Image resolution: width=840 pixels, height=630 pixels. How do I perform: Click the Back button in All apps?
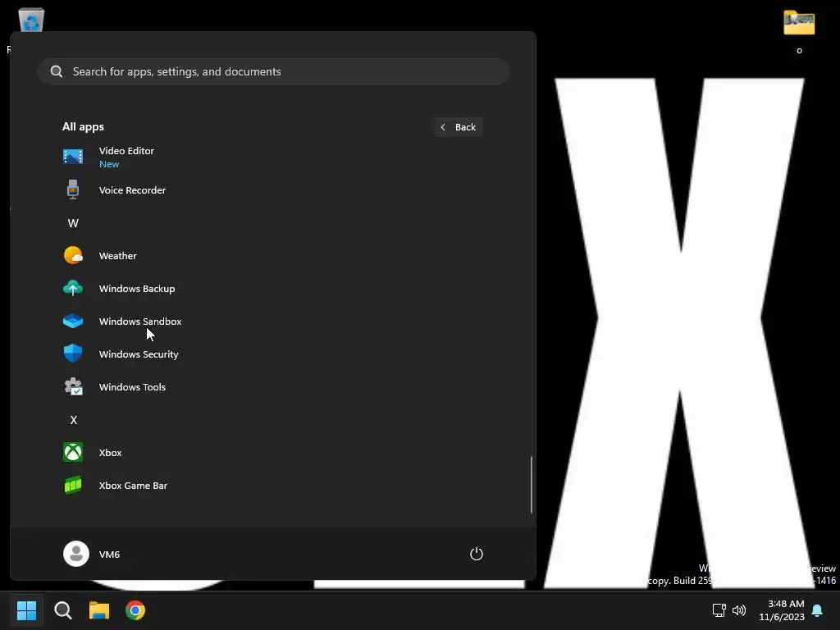[458, 127]
